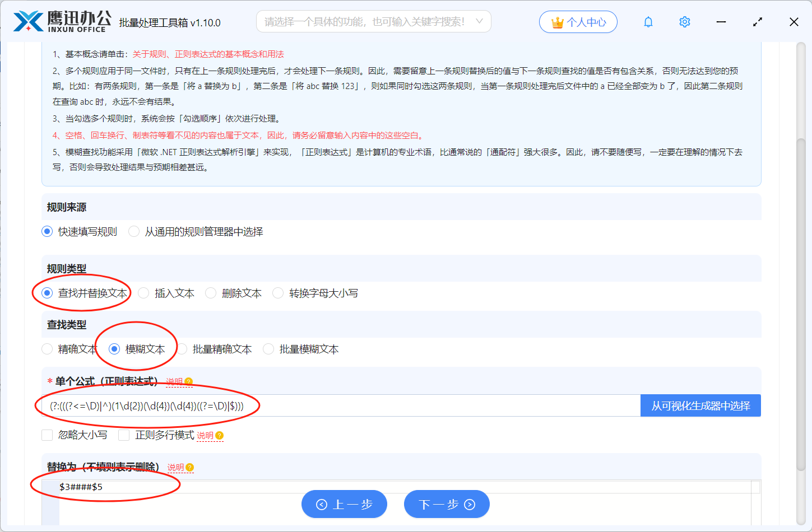
Task: Click red warning text about 空格、回车换行
Action: point(239,136)
